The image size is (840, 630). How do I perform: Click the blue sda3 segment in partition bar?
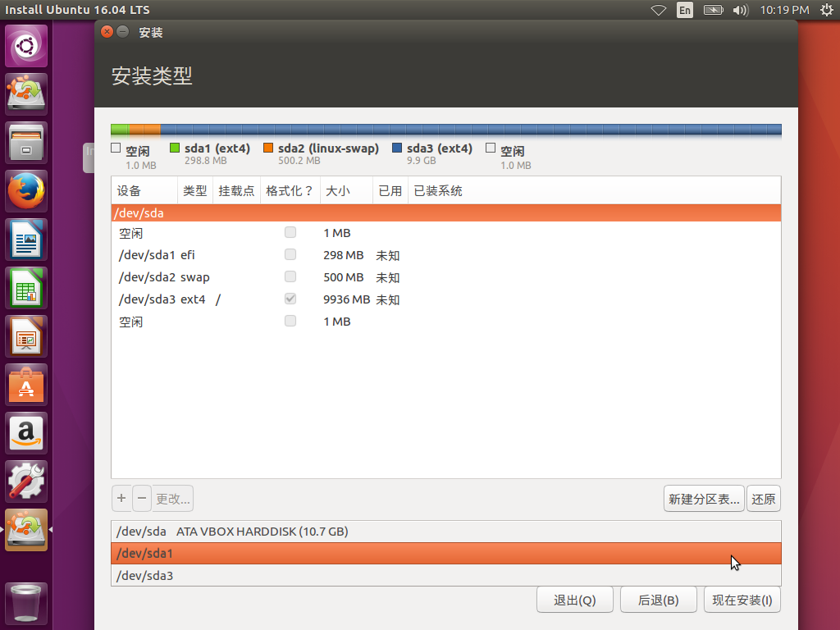coord(470,129)
